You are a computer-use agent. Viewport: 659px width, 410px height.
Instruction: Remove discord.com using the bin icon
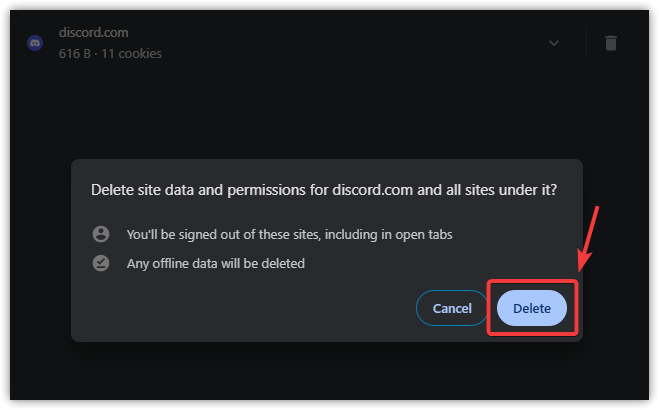pyautogui.click(x=611, y=43)
